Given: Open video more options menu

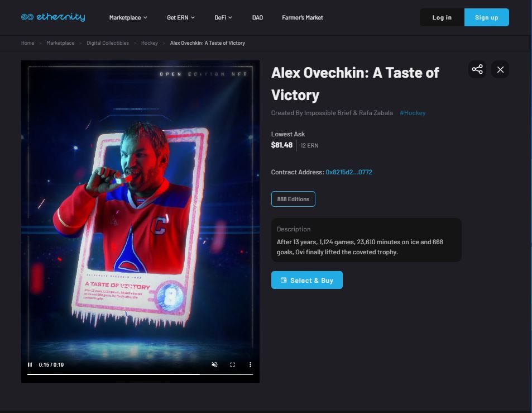Looking at the screenshot, I should coord(251,364).
